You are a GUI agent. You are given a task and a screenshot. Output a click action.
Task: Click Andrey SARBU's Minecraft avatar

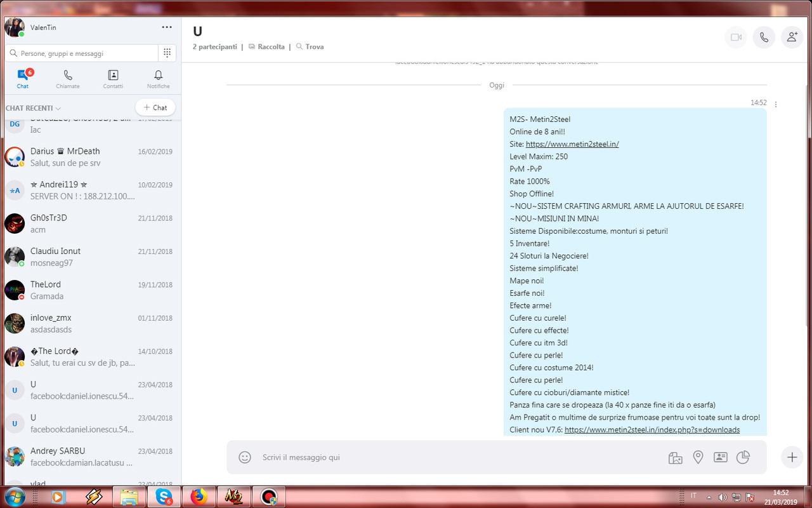(x=15, y=457)
